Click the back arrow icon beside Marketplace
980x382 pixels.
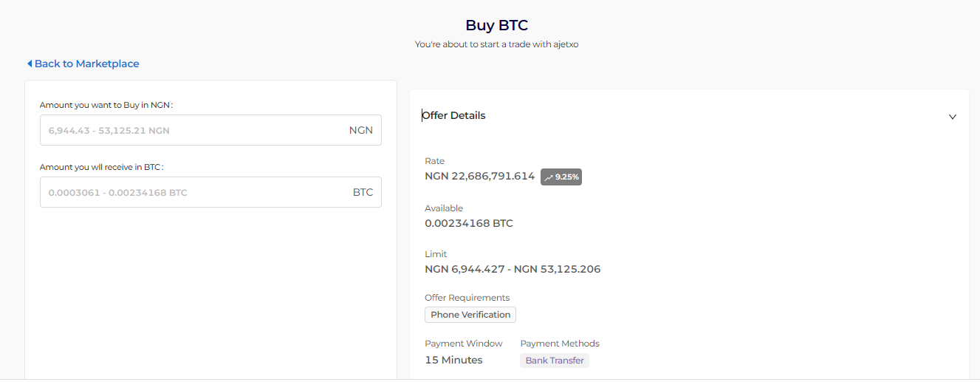(x=30, y=64)
